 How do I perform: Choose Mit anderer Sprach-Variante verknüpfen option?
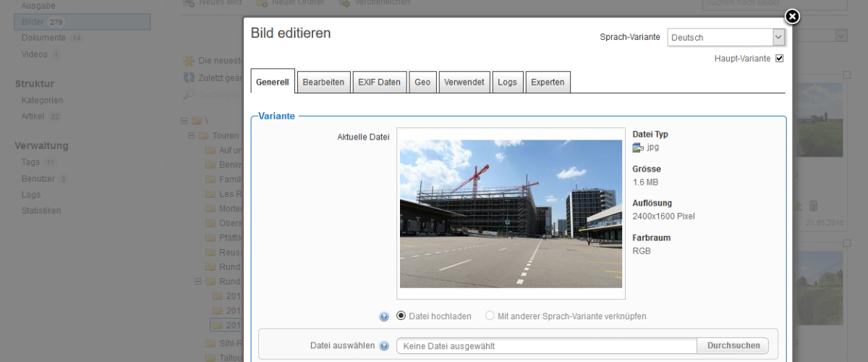pyautogui.click(x=490, y=316)
